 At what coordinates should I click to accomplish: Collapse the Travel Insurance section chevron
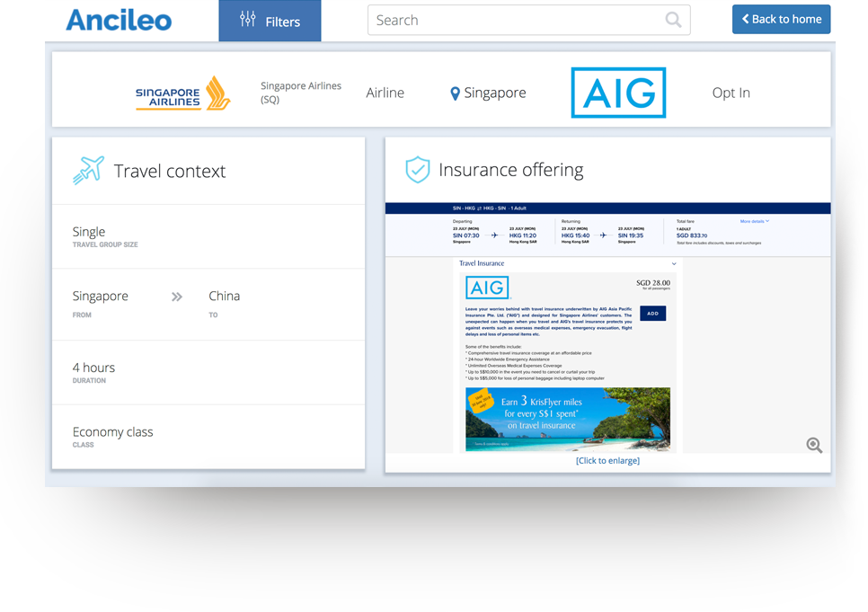674,263
